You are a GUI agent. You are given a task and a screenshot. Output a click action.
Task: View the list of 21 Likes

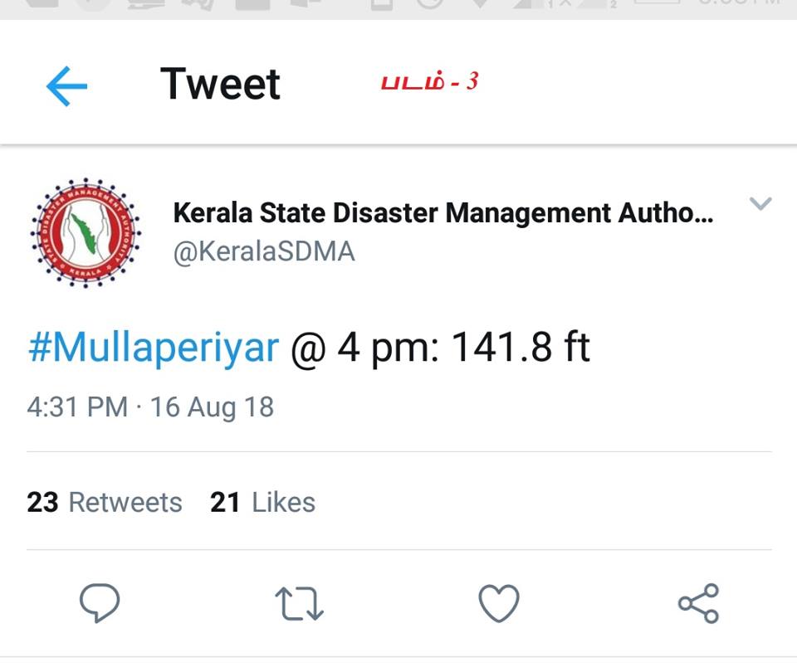[262, 503]
